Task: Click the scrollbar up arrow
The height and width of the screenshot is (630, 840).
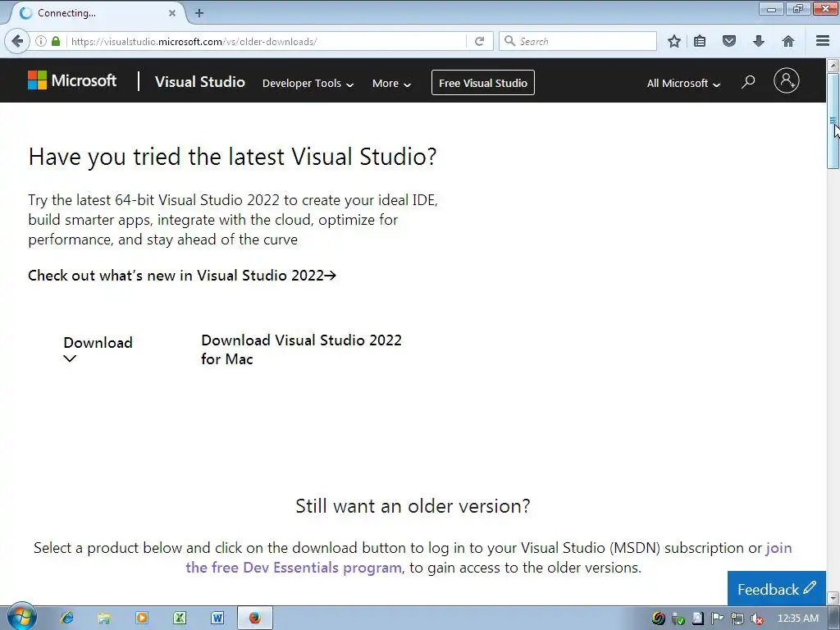Action: tap(833, 66)
